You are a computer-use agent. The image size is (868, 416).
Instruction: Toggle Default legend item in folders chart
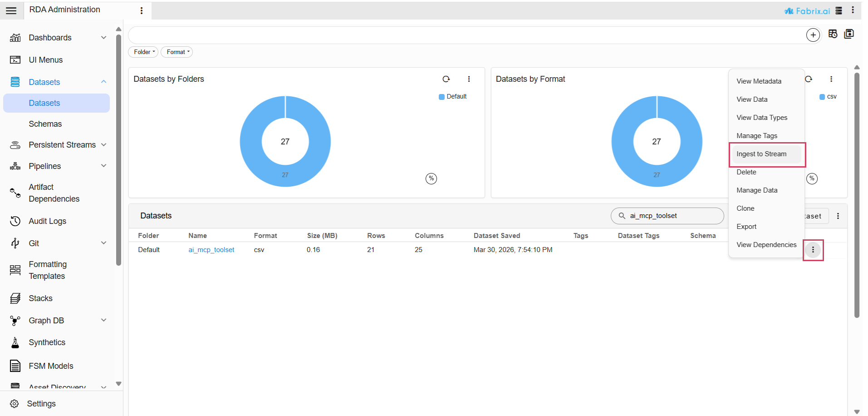pyautogui.click(x=453, y=97)
